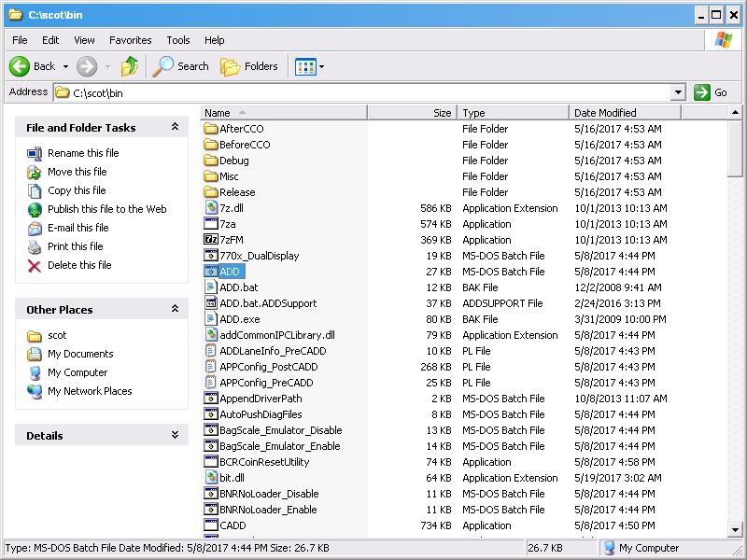This screenshot has width=747, height=560.
Task: Go up one folder level icon
Action: point(130,66)
